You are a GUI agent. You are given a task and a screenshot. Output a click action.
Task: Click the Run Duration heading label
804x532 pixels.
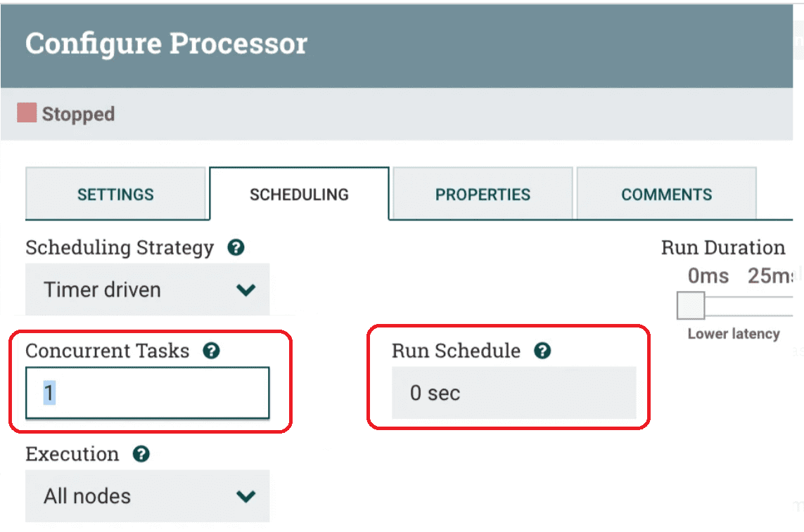[723, 247]
